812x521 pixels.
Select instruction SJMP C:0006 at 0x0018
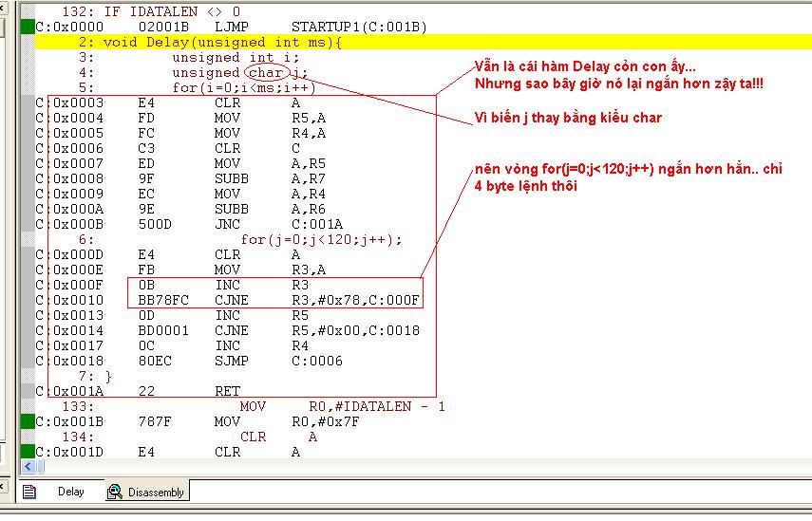point(189,361)
